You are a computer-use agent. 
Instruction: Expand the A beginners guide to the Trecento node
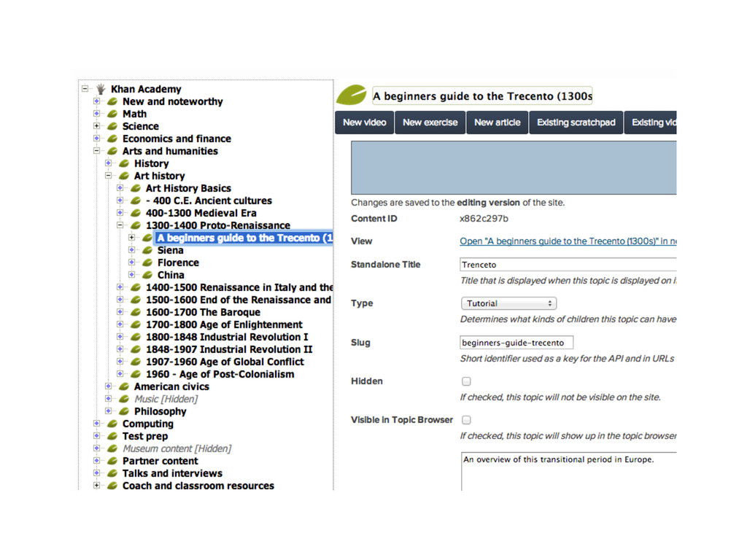coord(132,237)
